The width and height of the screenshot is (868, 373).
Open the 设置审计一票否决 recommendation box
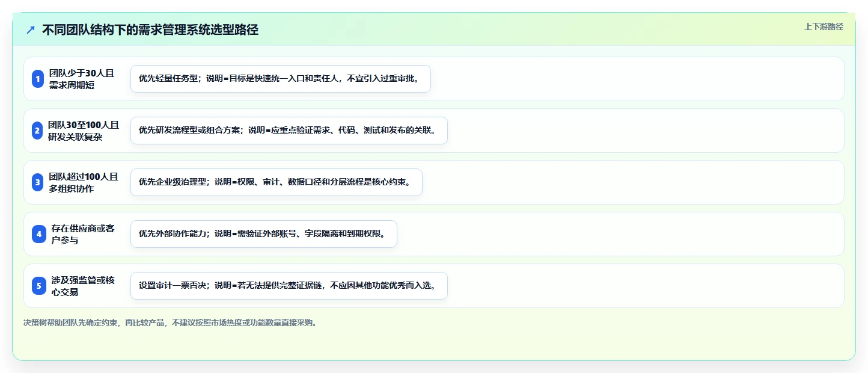click(289, 286)
